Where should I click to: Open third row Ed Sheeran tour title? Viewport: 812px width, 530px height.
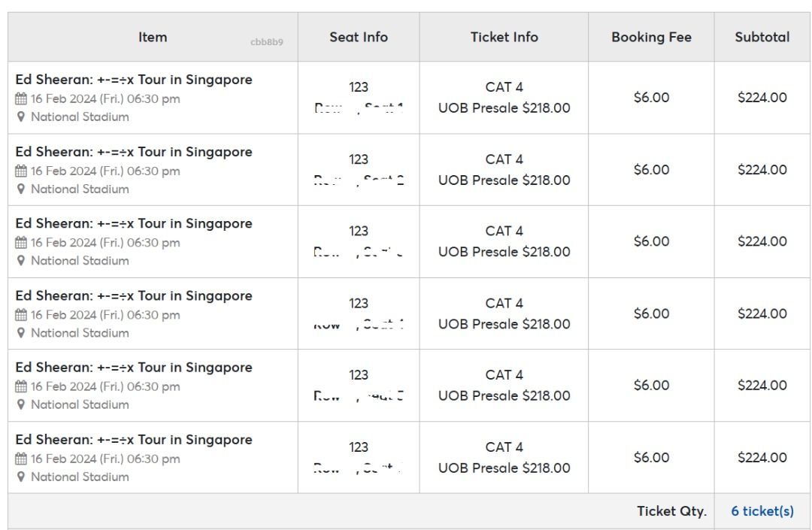pyautogui.click(x=134, y=223)
